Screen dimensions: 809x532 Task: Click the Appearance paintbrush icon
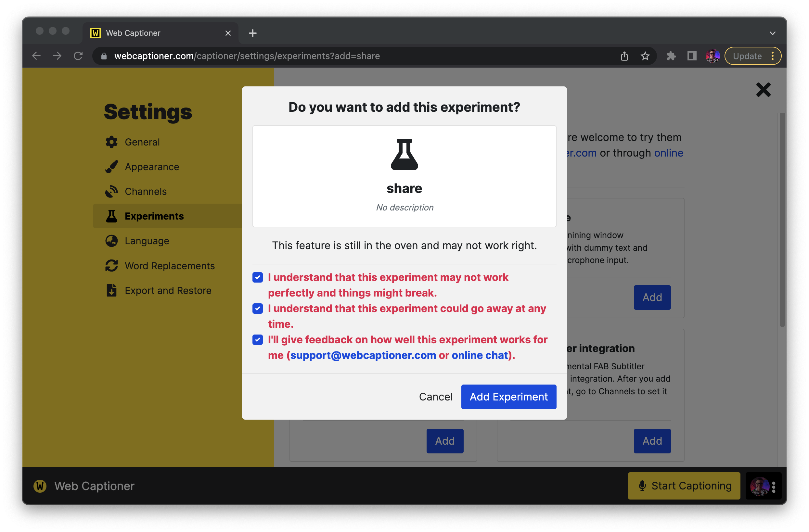point(111,167)
